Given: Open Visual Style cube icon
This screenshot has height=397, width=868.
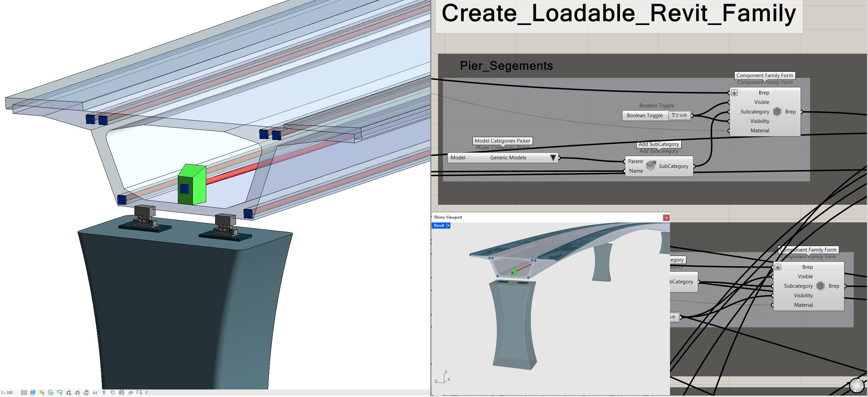Looking at the screenshot, I should (33, 393).
